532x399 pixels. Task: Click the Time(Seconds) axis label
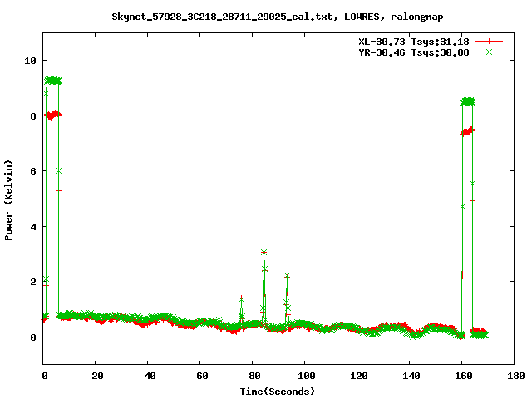[278, 392]
